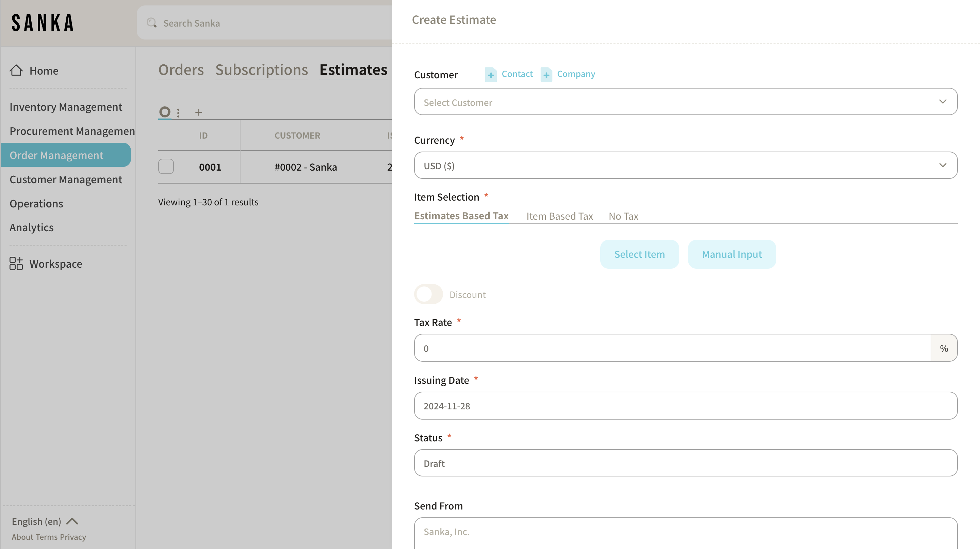Click the circle view icon above table
Image resolution: width=980 pixels, height=549 pixels.
tap(165, 112)
